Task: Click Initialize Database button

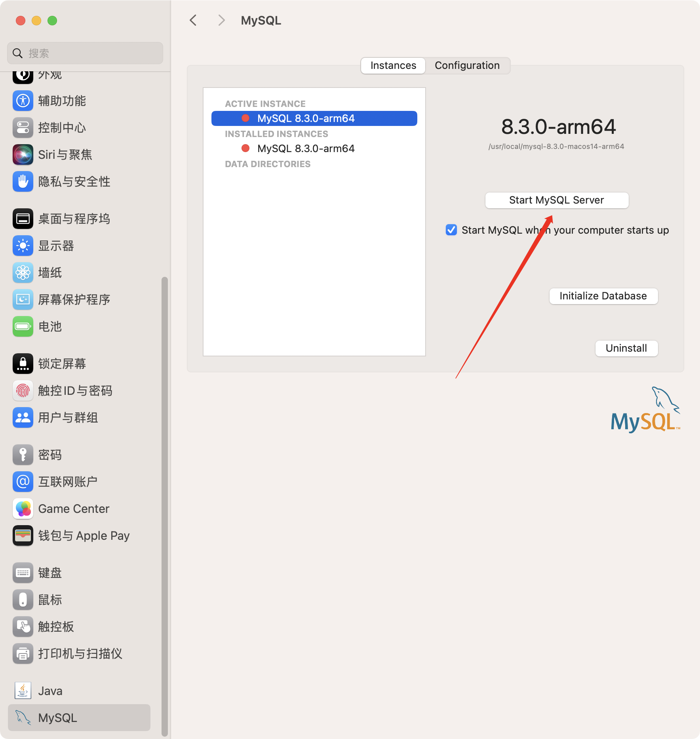Action: click(603, 296)
